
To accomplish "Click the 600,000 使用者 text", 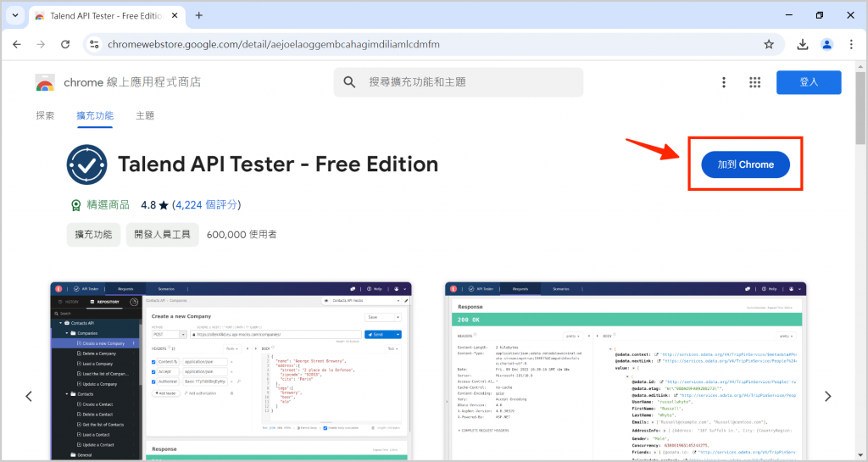I will click(242, 235).
